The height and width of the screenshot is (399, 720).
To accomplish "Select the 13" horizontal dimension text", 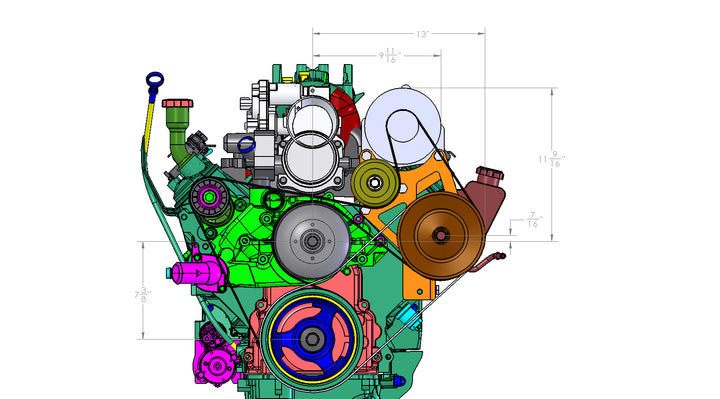I will click(x=422, y=34).
